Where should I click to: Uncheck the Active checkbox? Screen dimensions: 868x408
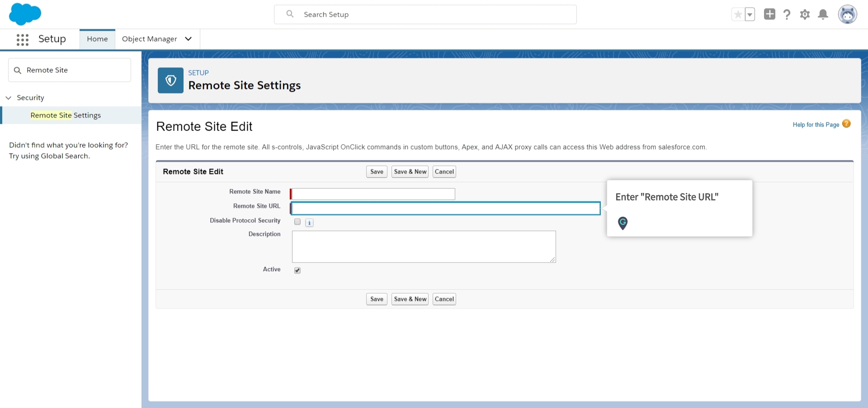coord(297,270)
